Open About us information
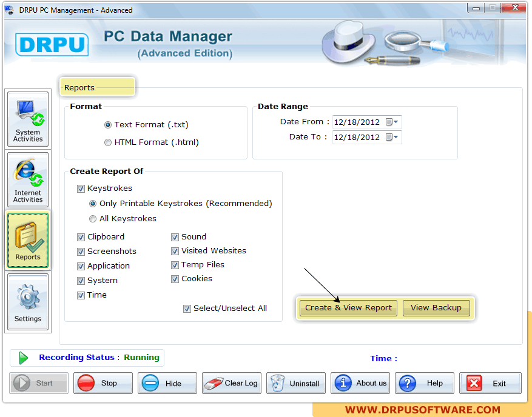 click(360, 383)
